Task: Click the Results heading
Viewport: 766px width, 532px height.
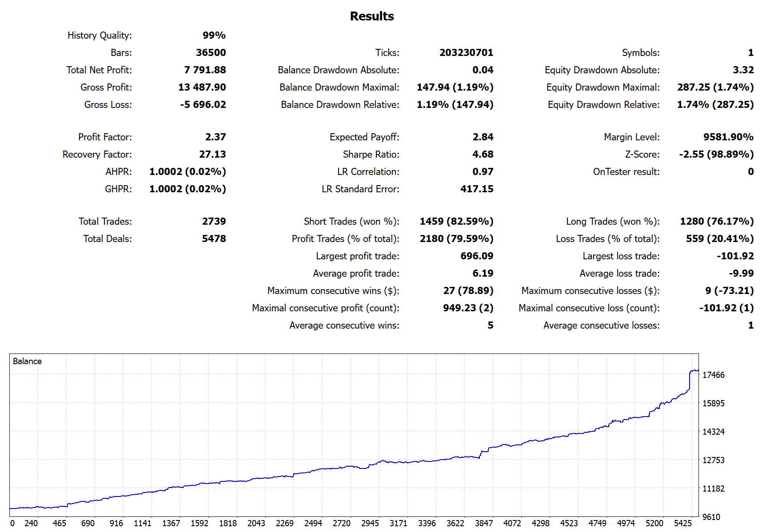Action: coord(372,16)
